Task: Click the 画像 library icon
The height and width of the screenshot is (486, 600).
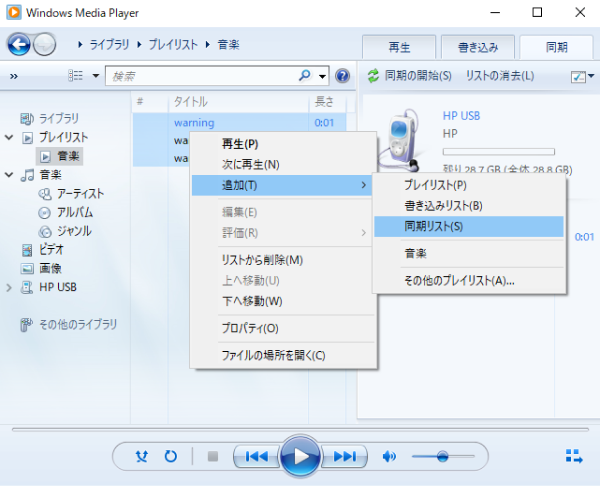Action: pos(27,269)
